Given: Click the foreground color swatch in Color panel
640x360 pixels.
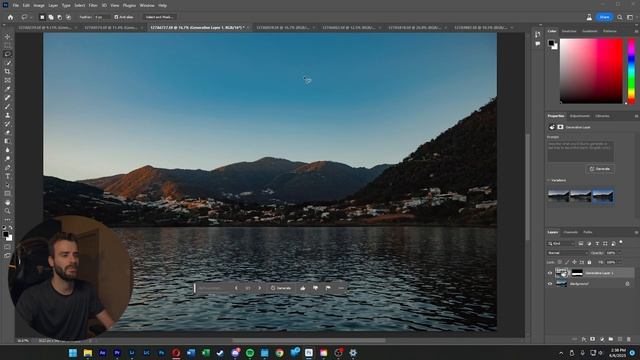Looking at the screenshot, I should pos(551,43).
